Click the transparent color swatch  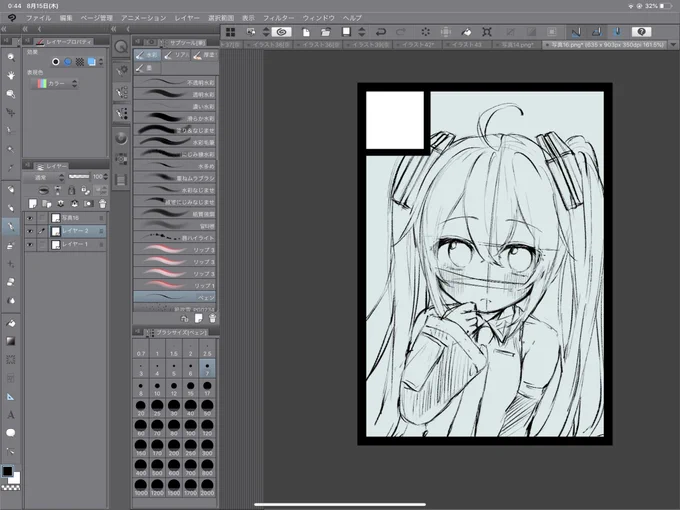click(11, 487)
